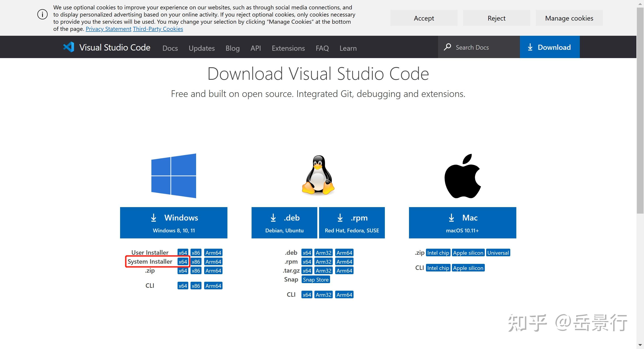Reject optional cookies
The height and width of the screenshot is (349, 644).
496,18
